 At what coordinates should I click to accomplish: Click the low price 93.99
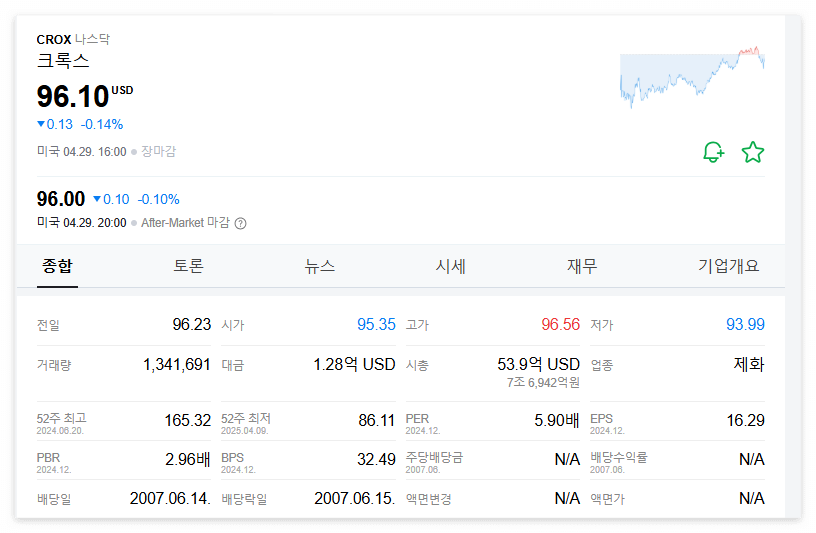click(x=745, y=324)
